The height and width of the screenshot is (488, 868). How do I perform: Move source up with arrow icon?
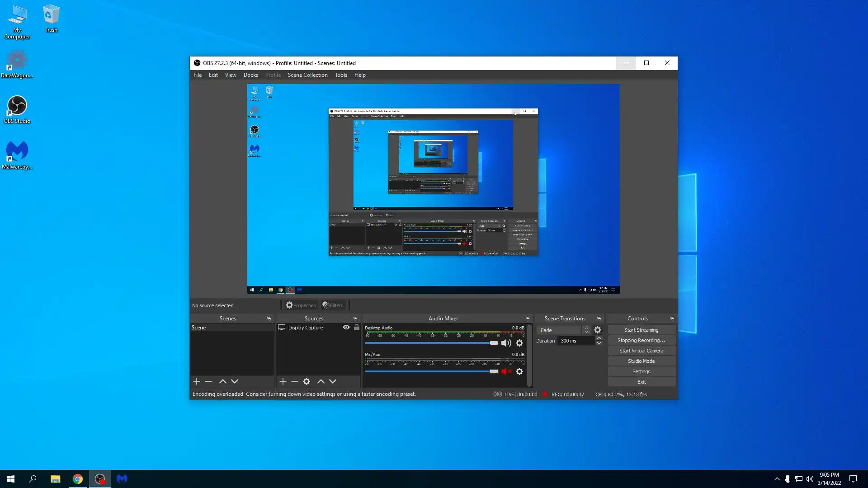tap(321, 381)
